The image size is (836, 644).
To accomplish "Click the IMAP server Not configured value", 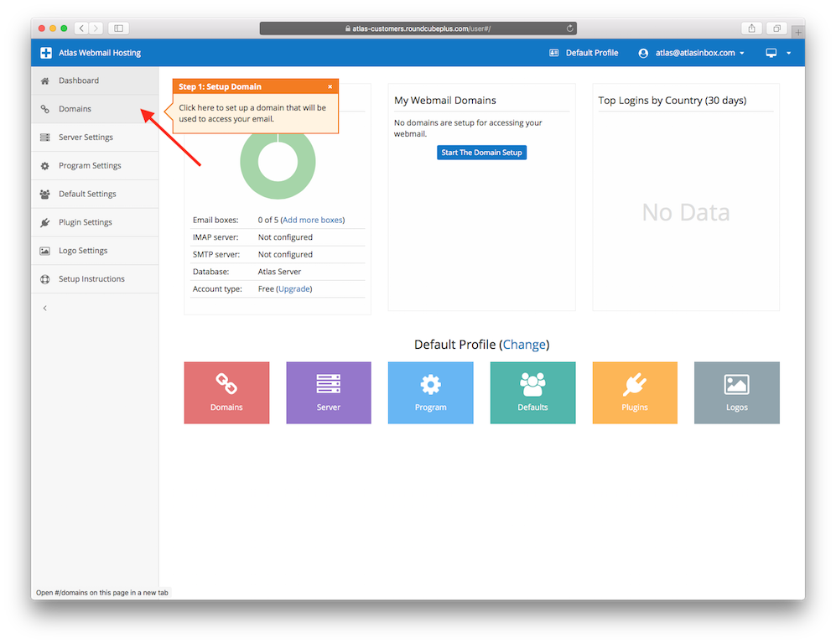I will [285, 237].
